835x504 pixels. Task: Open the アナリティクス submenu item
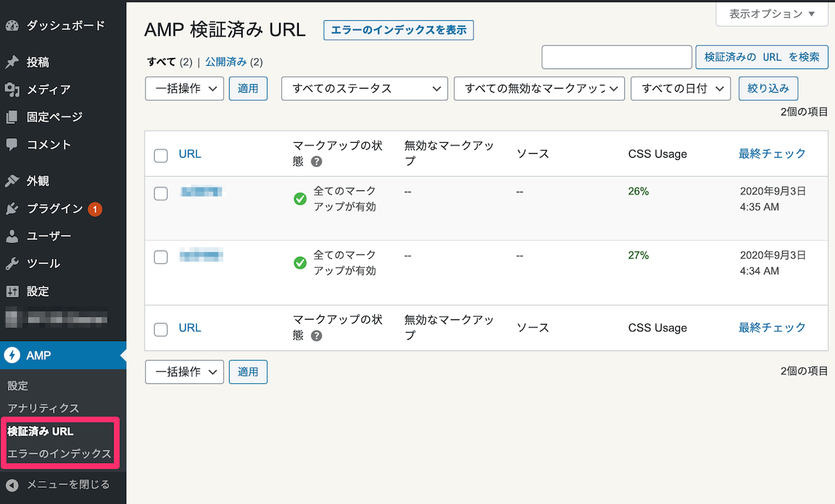pyautogui.click(x=43, y=408)
